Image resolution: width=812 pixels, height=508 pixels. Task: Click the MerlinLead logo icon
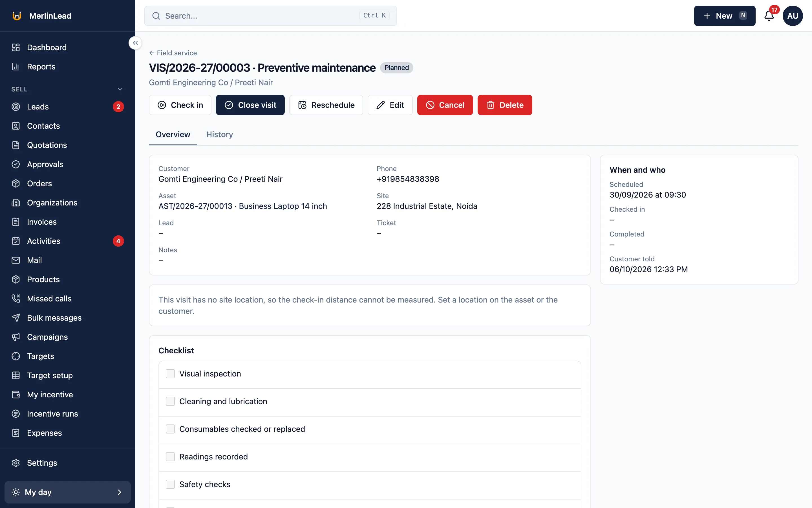(x=17, y=16)
